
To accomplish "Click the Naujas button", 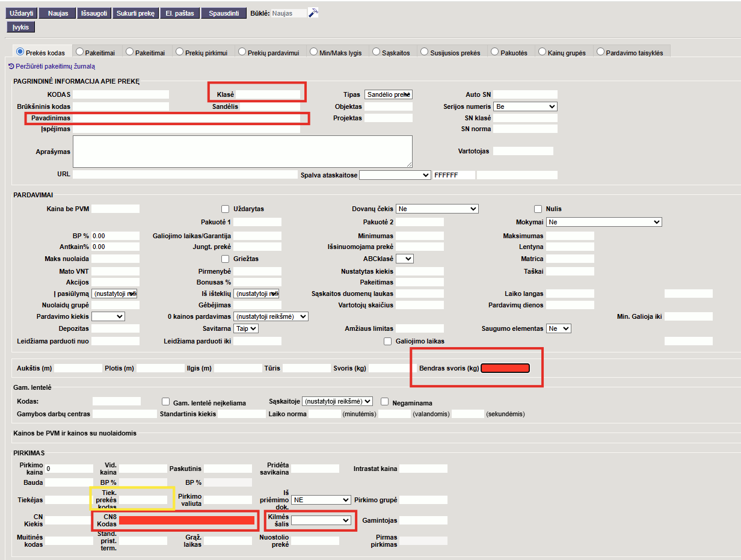I will point(58,13).
